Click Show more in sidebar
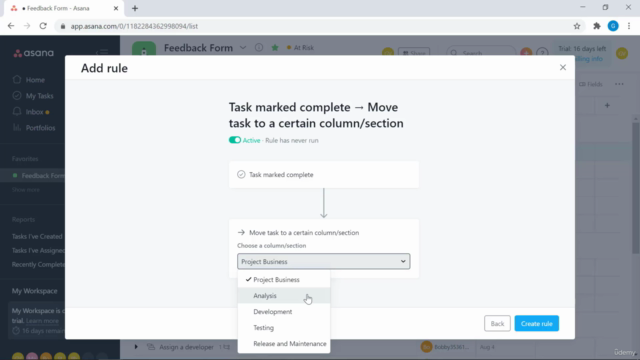The height and width of the screenshot is (360, 640). (x=26, y=190)
